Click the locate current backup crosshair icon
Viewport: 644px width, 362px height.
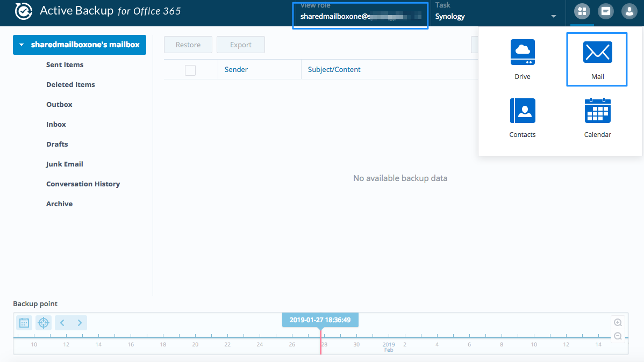[x=44, y=323]
